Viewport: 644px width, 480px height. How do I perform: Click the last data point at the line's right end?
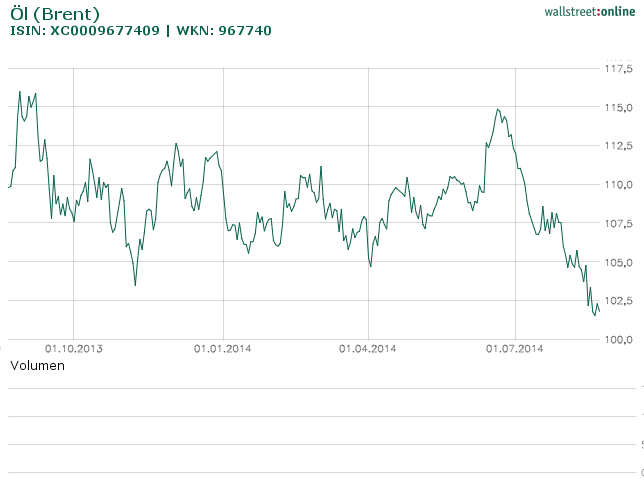click(599, 310)
